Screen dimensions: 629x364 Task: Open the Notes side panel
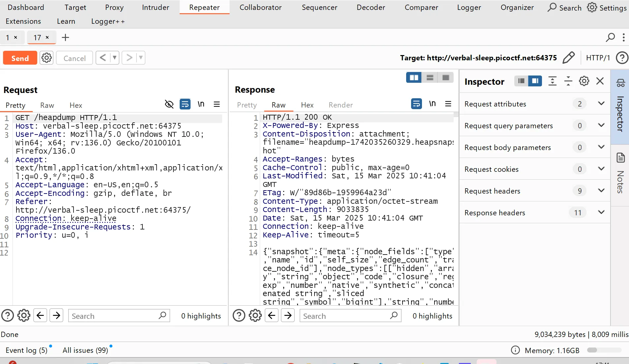point(620,175)
